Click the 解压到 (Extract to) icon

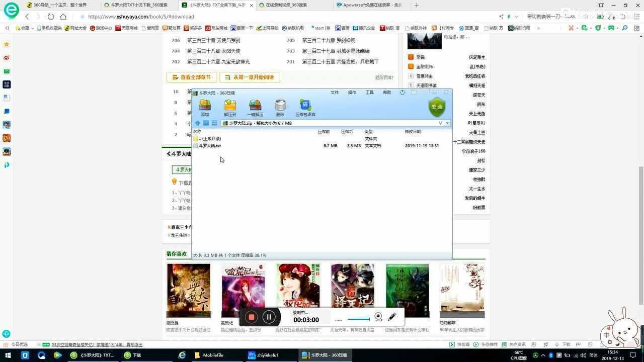click(230, 108)
